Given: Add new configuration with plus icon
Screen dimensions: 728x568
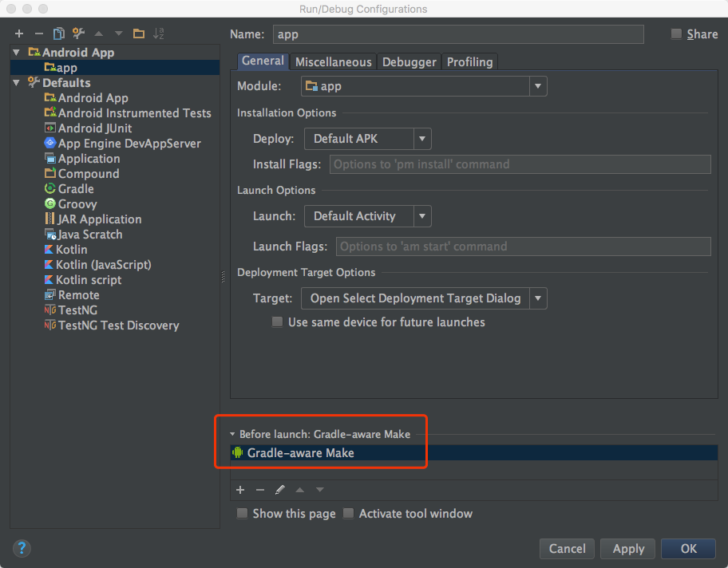Looking at the screenshot, I should (x=19, y=34).
